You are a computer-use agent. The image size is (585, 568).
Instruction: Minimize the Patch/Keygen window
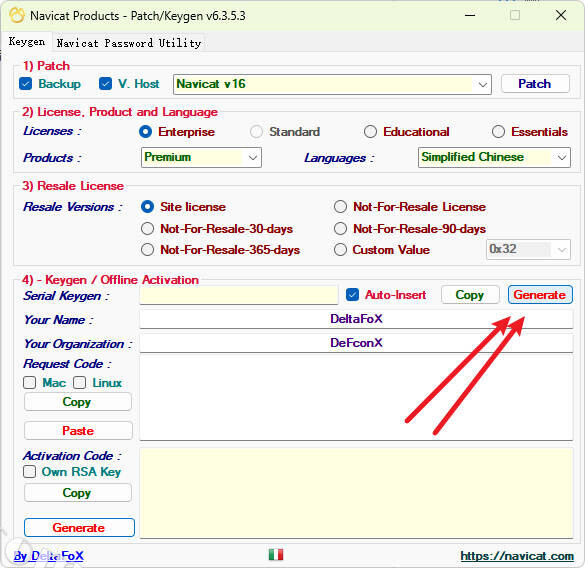(470, 16)
